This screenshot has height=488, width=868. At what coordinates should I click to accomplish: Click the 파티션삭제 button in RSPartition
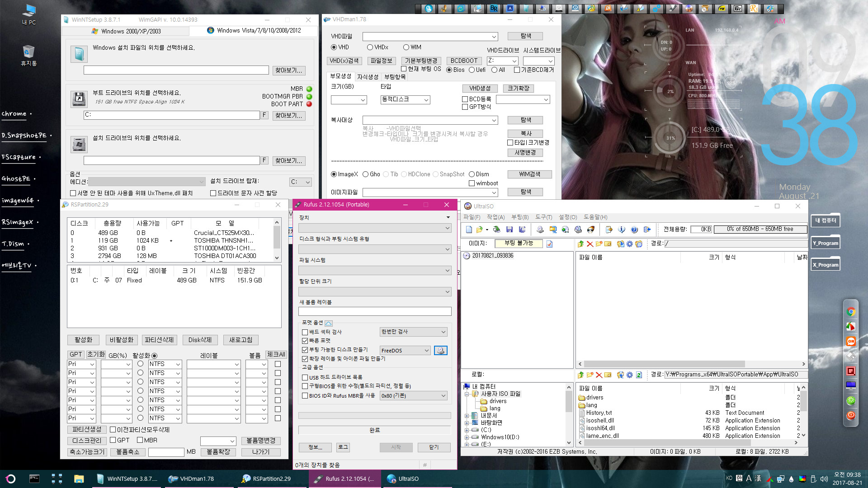(159, 340)
